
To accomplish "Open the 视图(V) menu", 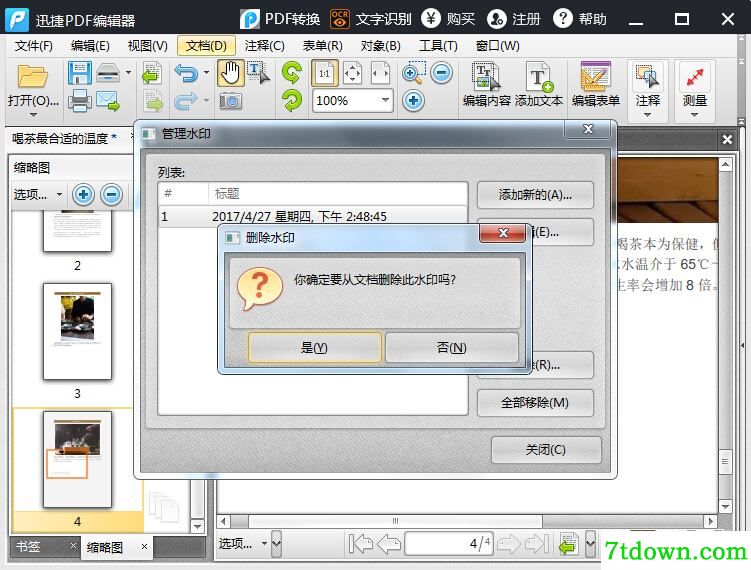I will pos(148,46).
